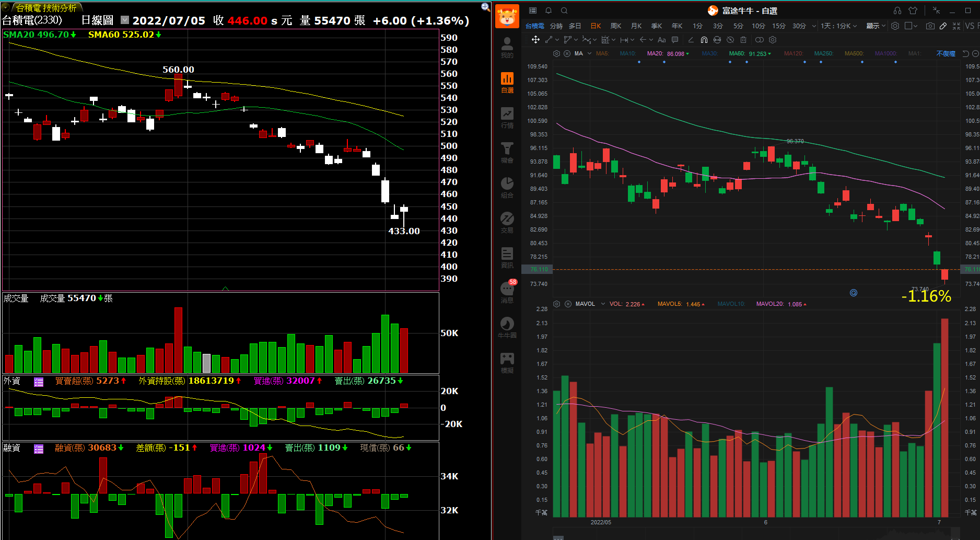Click the MA20 pink value 86.098
The height and width of the screenshot is (540, 980).
point(675,54)
